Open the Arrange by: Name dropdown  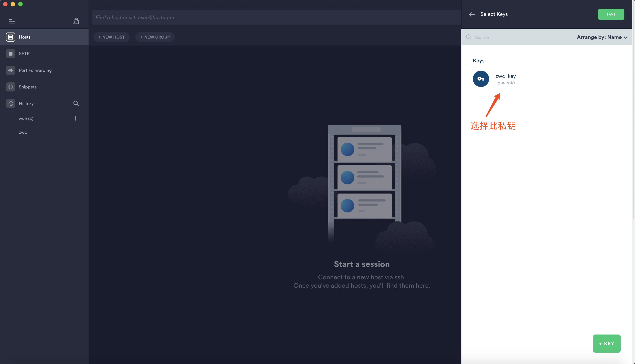pyautogui.click(x=602, y=37)
